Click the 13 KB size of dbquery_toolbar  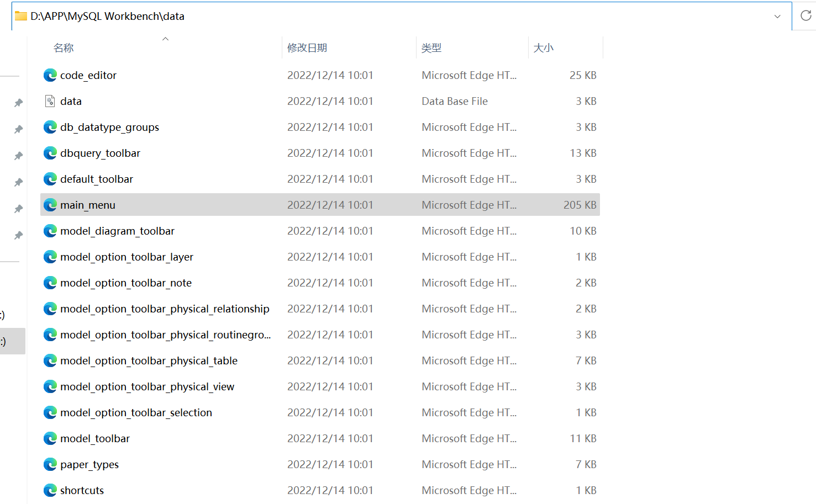click(x=583, y=153)
